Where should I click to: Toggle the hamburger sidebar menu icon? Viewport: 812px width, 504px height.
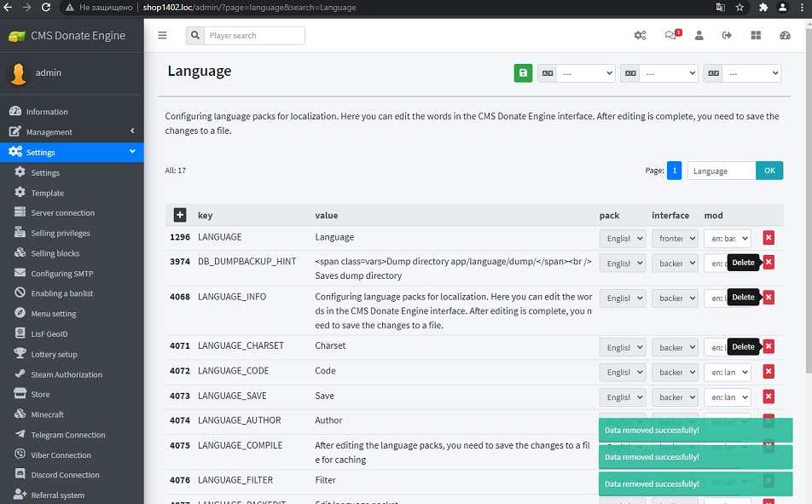pyautogui.click(x=162, y=36)
